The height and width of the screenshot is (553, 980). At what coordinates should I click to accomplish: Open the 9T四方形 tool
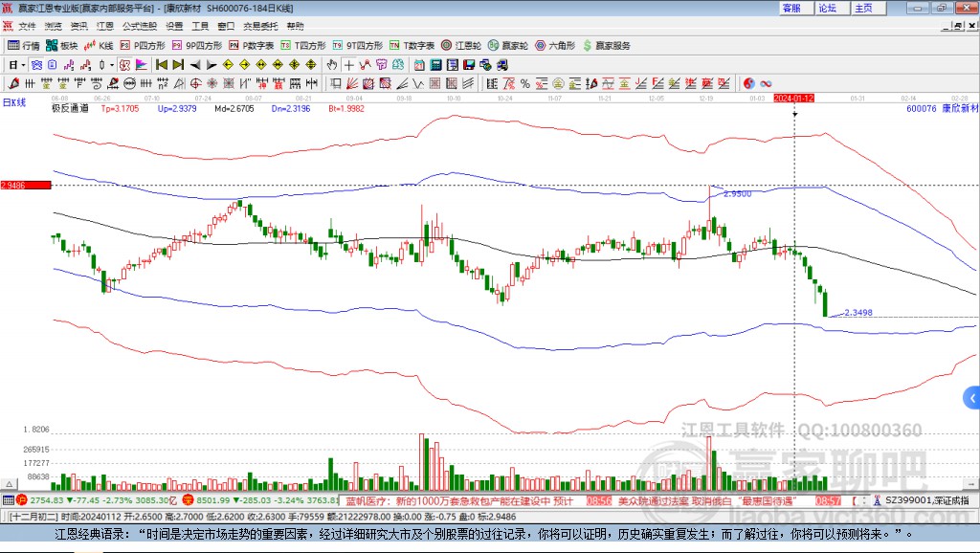(358, 46)
